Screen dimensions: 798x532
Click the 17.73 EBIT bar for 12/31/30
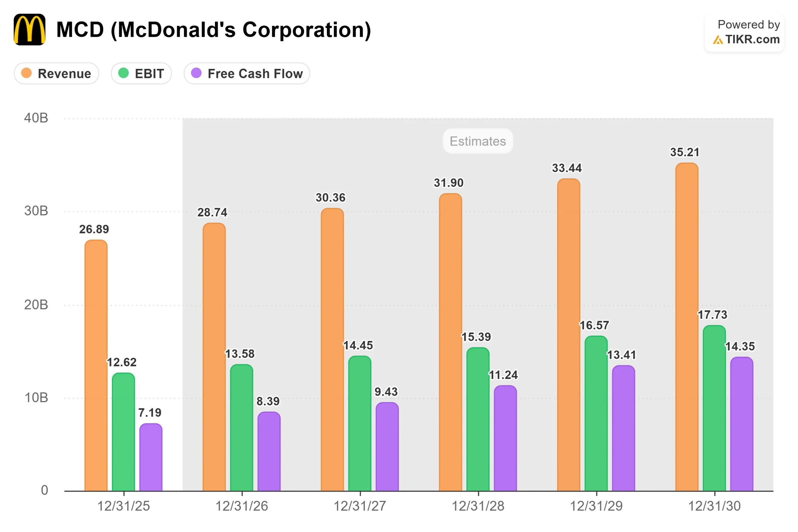(714, 408)
